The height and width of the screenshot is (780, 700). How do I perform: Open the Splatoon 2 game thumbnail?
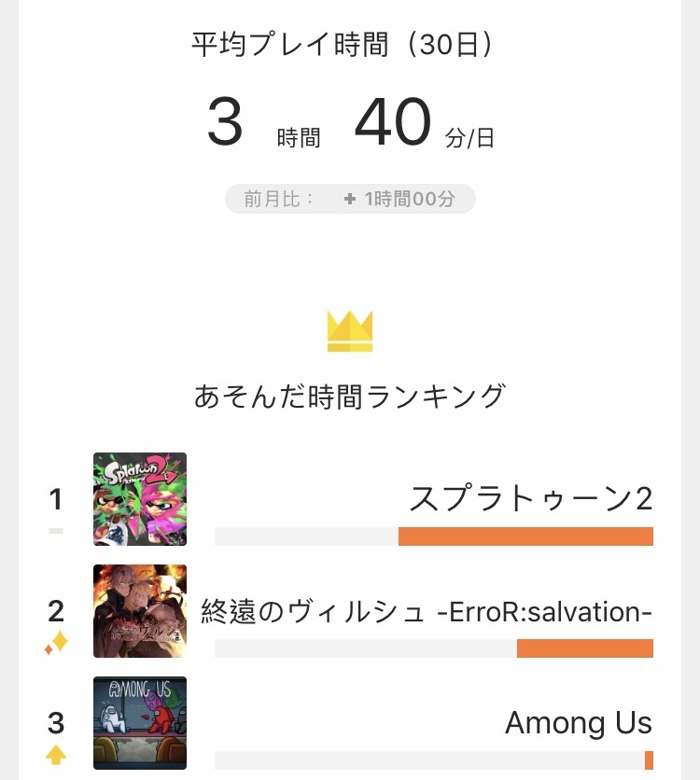(x=140, y=499)
